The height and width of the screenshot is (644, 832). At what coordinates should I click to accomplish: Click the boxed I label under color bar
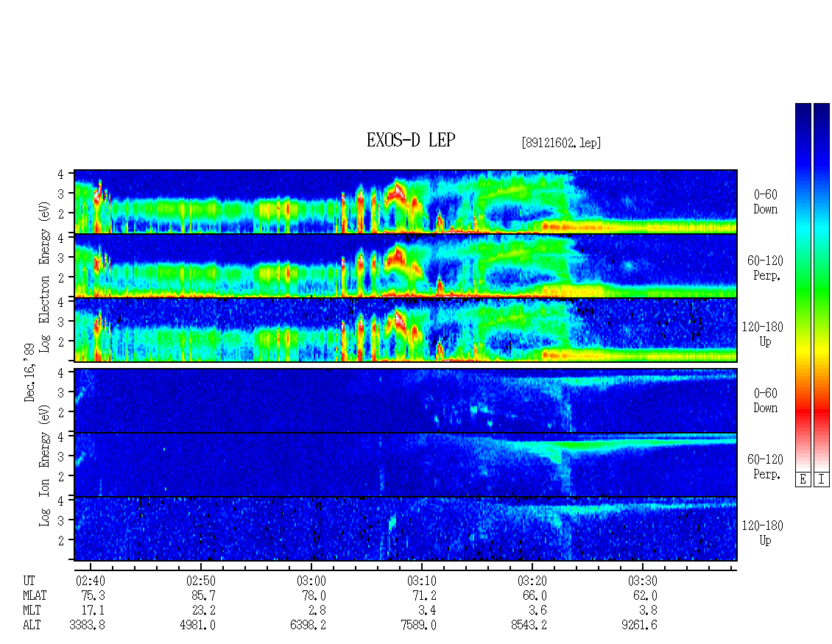(822, 480)
